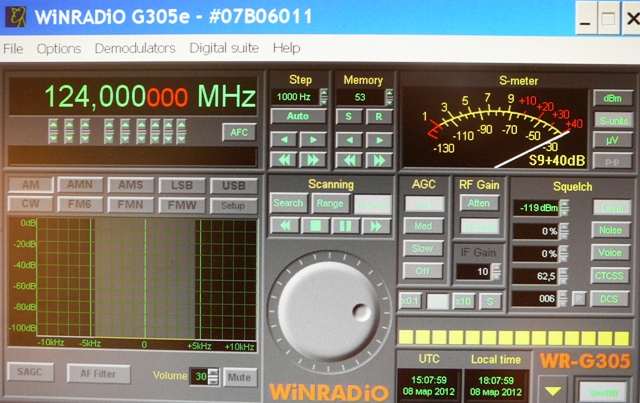
Task: Switch S-meter to S-units
Action: tap(613, 120)
